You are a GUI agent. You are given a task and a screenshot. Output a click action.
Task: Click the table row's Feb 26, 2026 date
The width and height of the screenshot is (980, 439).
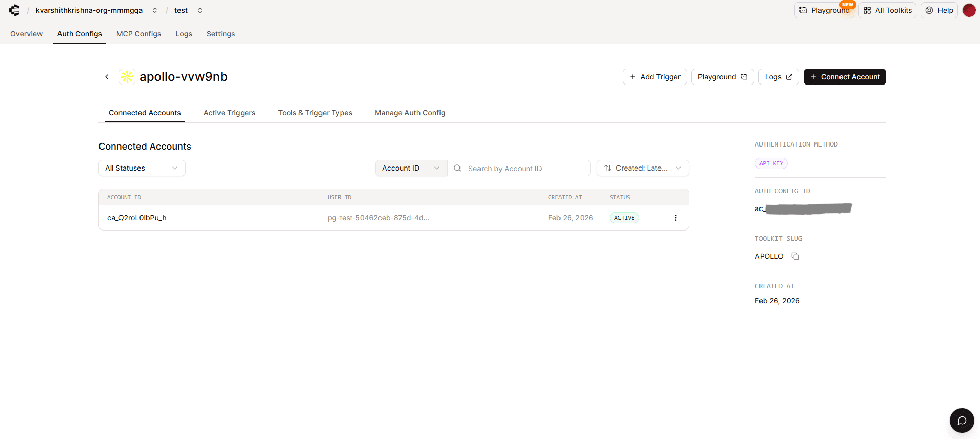pos(570,218)
